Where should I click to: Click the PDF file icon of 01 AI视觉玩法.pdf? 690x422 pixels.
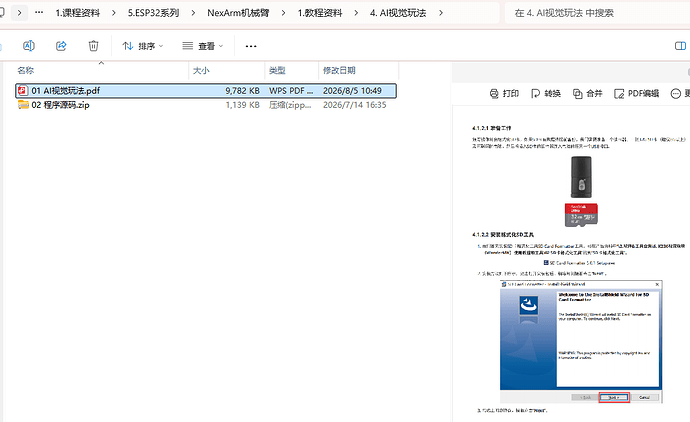coord(23,91)
